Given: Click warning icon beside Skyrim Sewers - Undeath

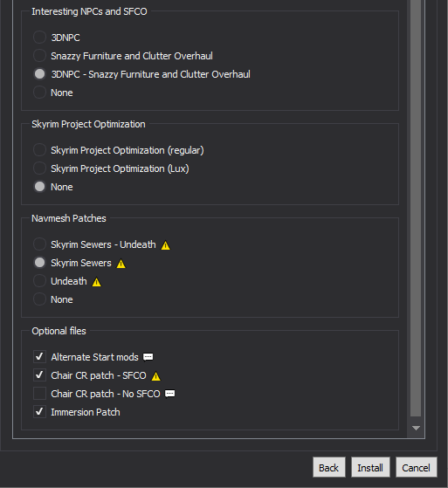Looking at the screenshot, I should pos(165,245).
